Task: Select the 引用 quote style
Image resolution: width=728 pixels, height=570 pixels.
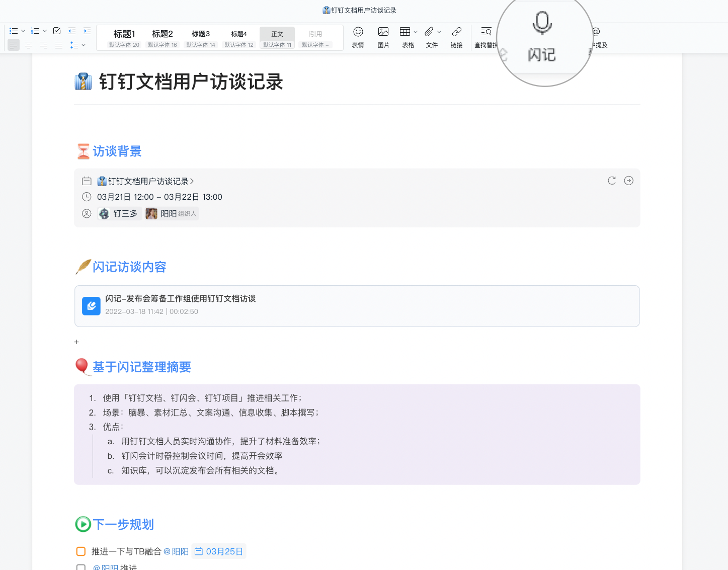Action: click(315, 34)
